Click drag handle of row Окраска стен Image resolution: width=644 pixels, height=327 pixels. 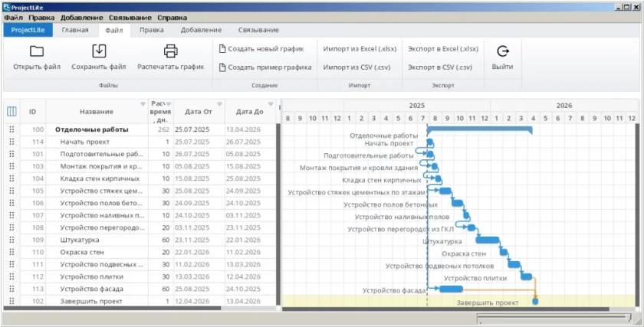click(x=11, y=252)
